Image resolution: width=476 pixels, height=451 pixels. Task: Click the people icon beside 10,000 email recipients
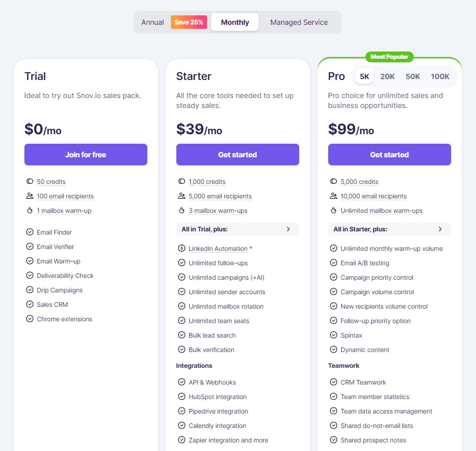tap(333, 196)
